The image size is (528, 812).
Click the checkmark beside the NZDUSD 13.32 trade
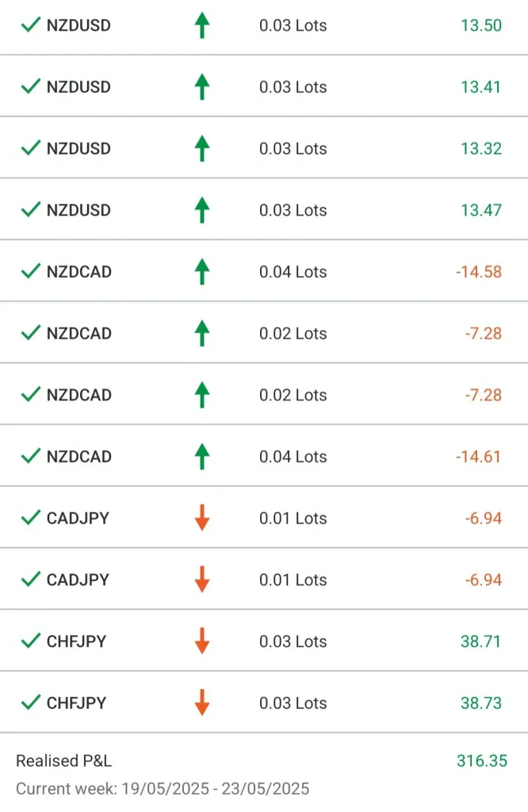[30, 148]
